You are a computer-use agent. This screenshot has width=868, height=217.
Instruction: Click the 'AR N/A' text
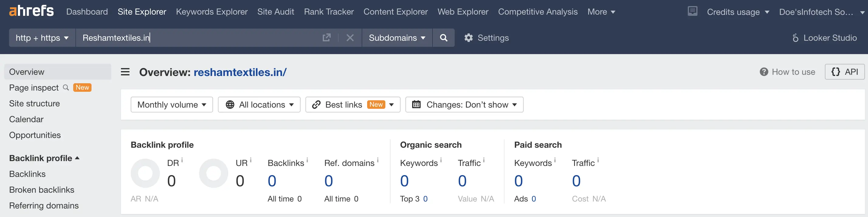pyautogui.click(x=144, y=199)
